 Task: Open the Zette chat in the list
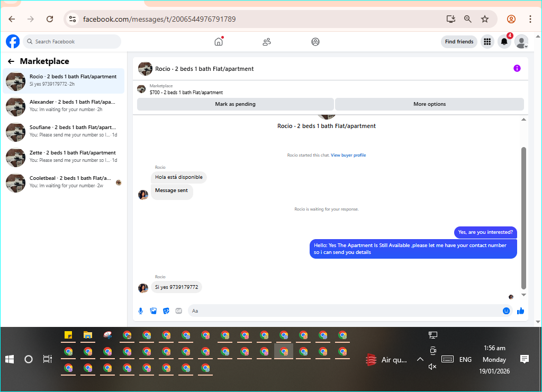[x=64, y=157]
